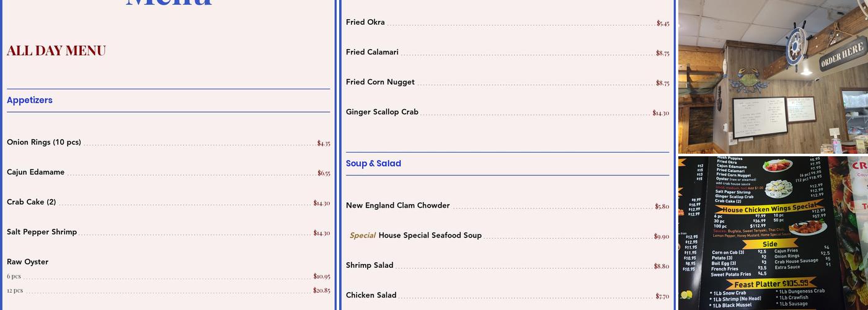The height and width of the screenshot is (310, 868).
Task: Choose Crab Cake (2) from appetizers
Action: coord(32,202)
